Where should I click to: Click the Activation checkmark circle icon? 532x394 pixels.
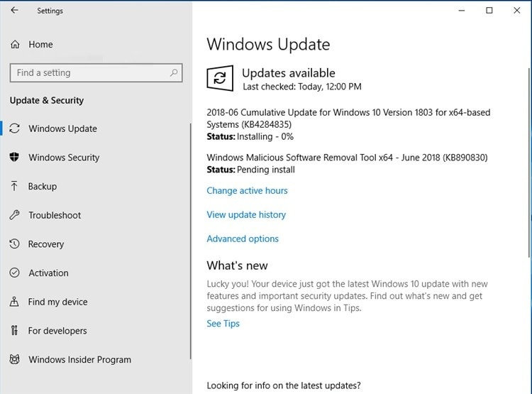coord(14,273)
